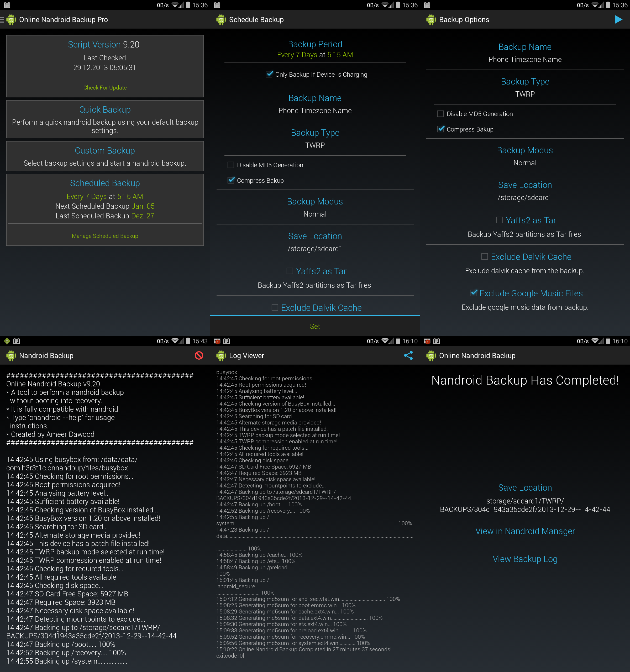Open the Script Version card

[x=105, y=66]
